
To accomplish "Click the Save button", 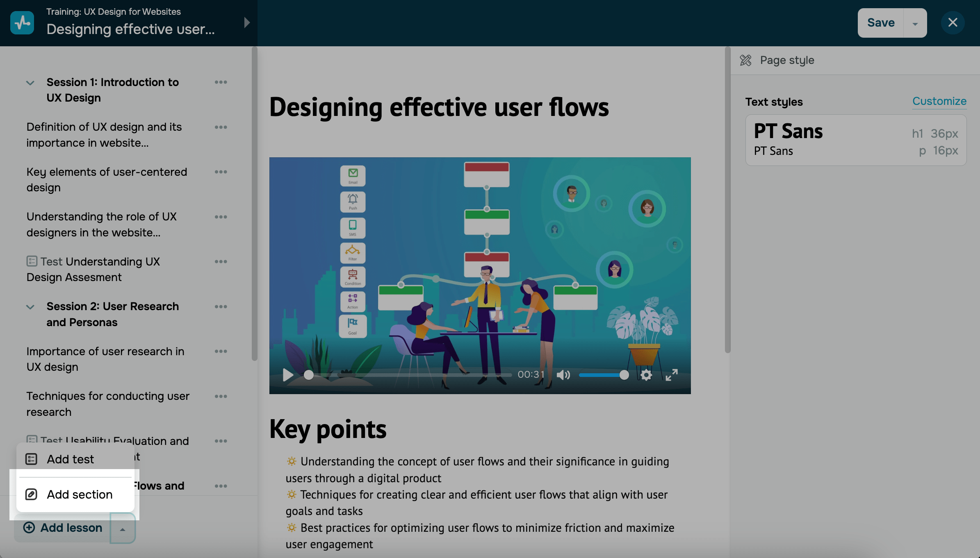I will [x=880, y=23].
